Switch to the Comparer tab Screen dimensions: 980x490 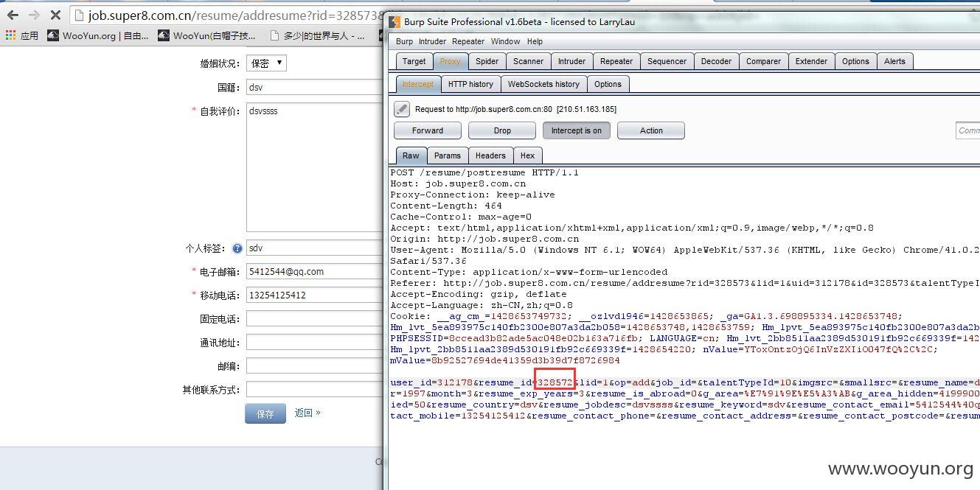click(x=763, y=61)
